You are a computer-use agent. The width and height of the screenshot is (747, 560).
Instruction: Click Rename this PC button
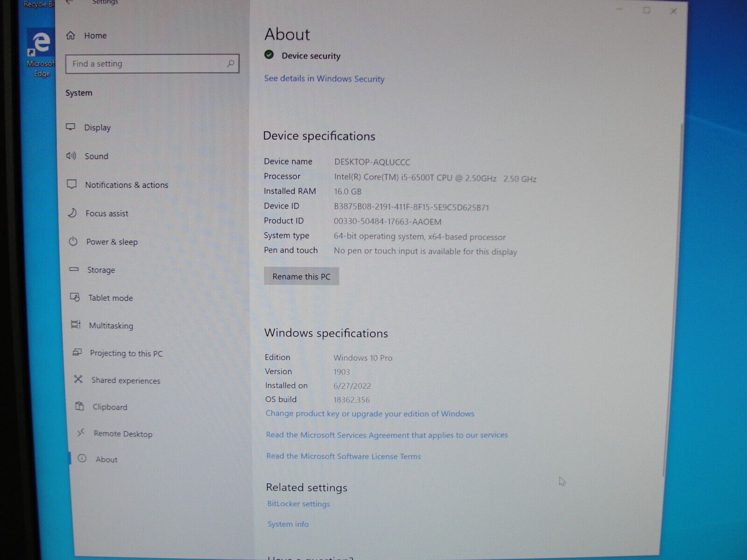pos(301,276)
